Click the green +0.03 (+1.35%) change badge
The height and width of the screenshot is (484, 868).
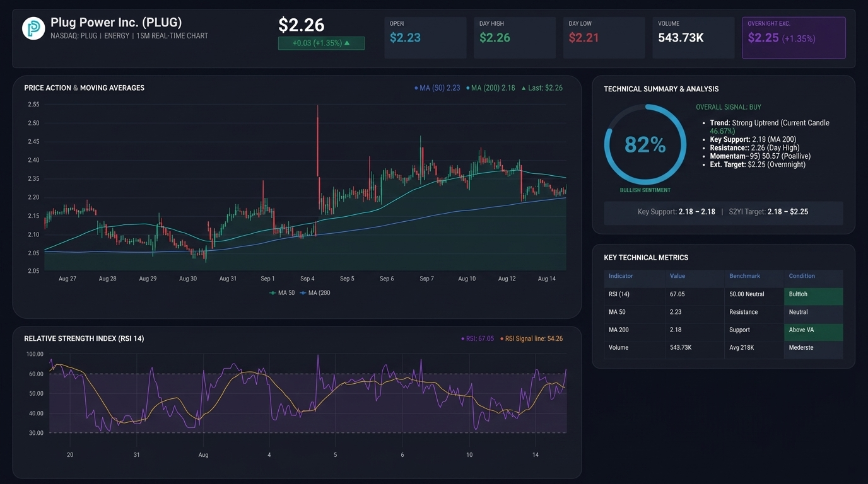321,43
